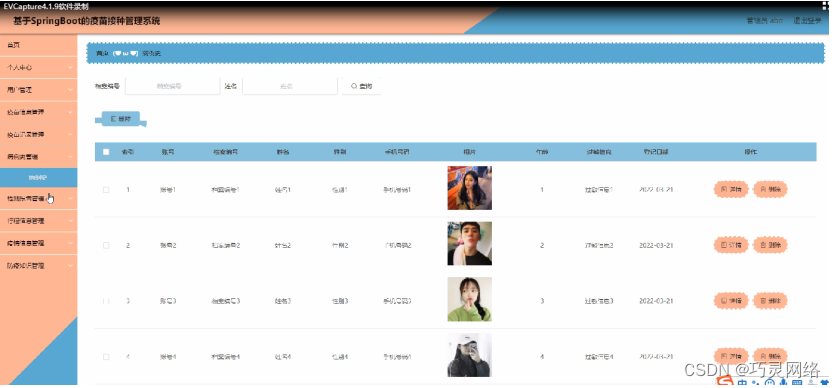Toggle the select-all checkbox in table header
The image size is (836, 388).
tap(106, 152)
